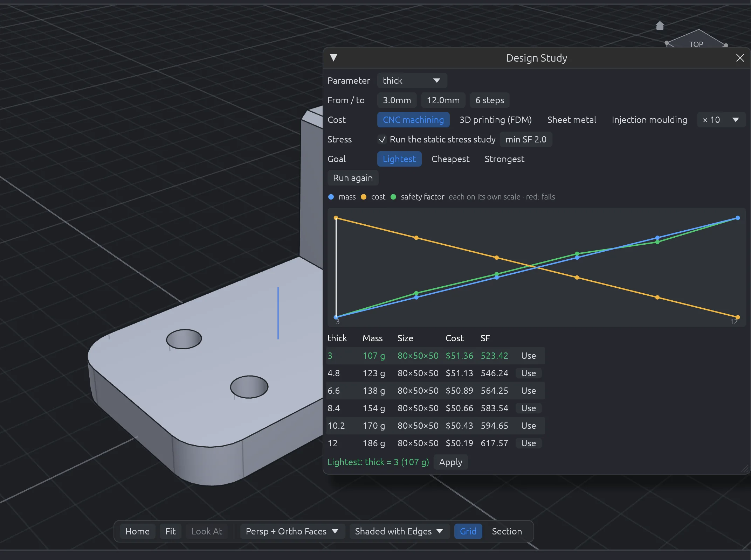Click the $50.43 cost cell
751x560 pixels.
pos(459,426)
